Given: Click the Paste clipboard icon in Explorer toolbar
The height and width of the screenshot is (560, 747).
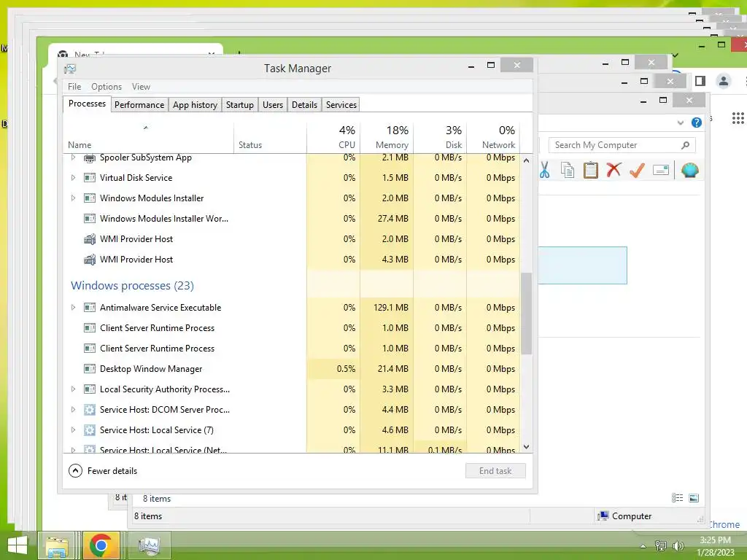Looking at the screenshot, I should 591,170.
